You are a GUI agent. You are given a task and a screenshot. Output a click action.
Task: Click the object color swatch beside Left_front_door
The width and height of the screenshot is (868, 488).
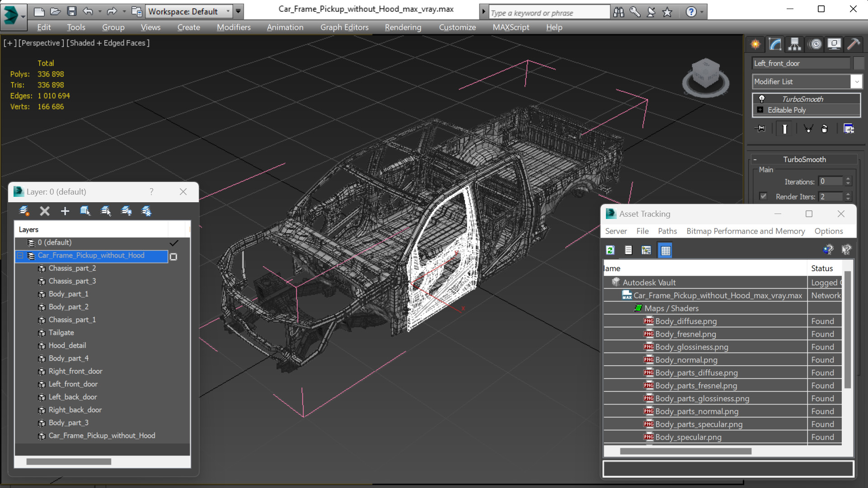coord(859,63)
